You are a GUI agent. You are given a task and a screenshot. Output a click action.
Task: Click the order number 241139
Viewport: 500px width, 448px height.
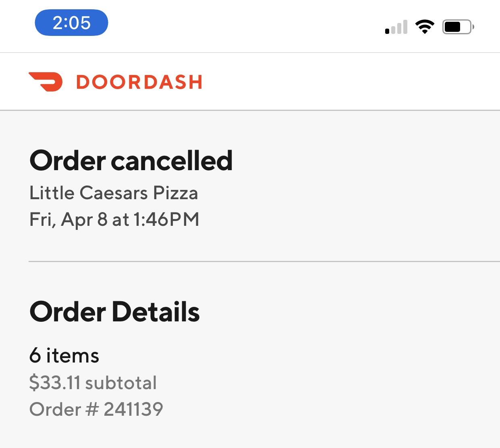point(133,409)
